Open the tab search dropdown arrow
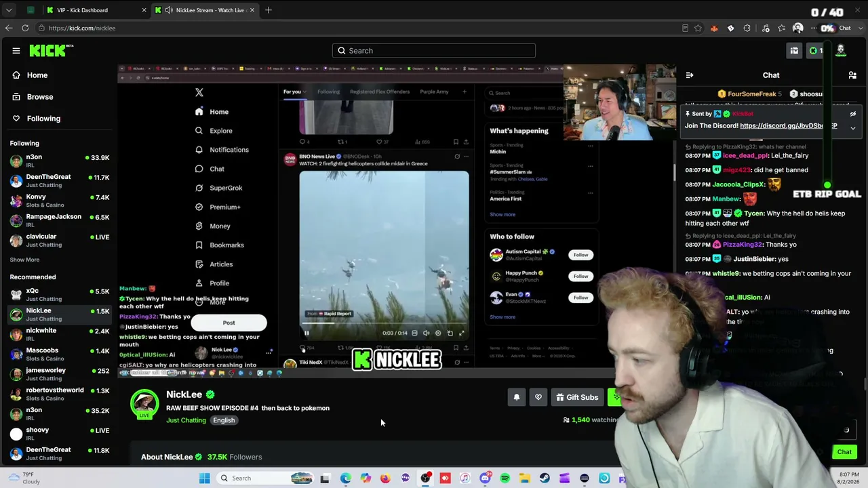The height and width of the screenshot is (488, 868). [x=9, y=10]
